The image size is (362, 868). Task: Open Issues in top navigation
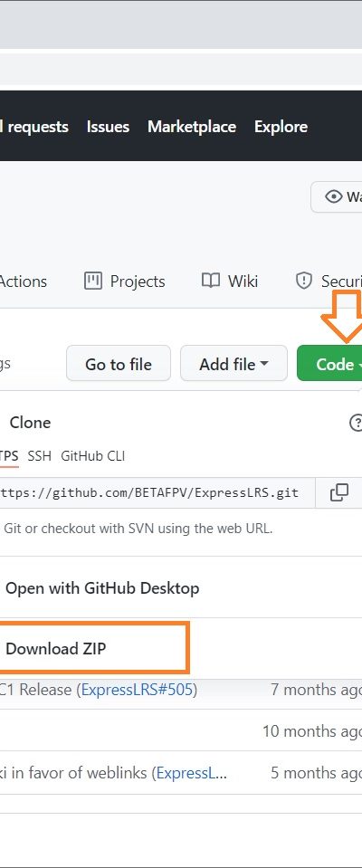108,127
